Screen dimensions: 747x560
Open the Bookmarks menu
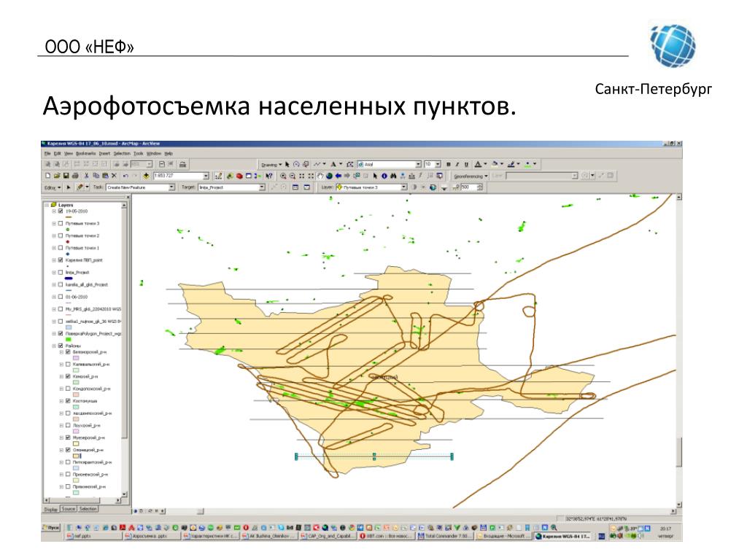tap(86, 153)
